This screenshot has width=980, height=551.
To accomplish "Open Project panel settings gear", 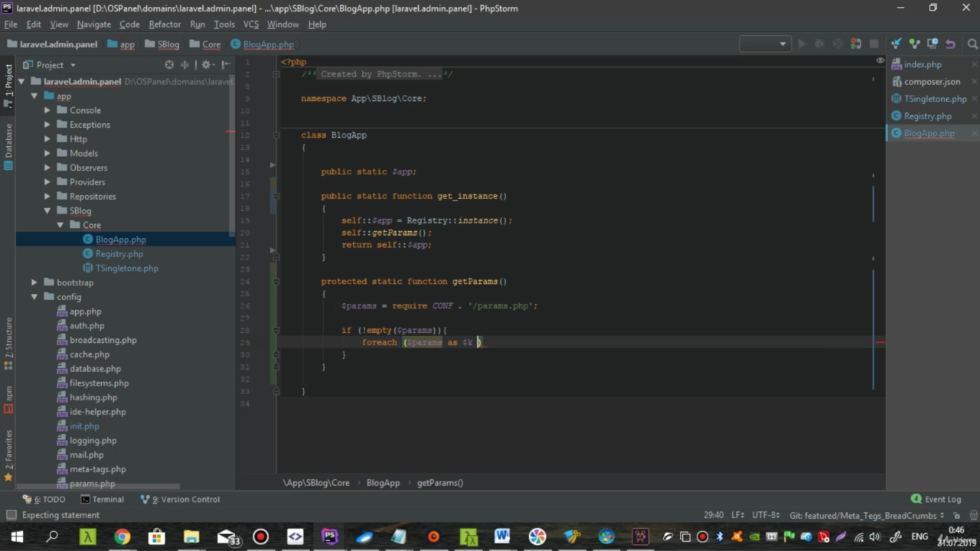I will [x=207, y=65].
